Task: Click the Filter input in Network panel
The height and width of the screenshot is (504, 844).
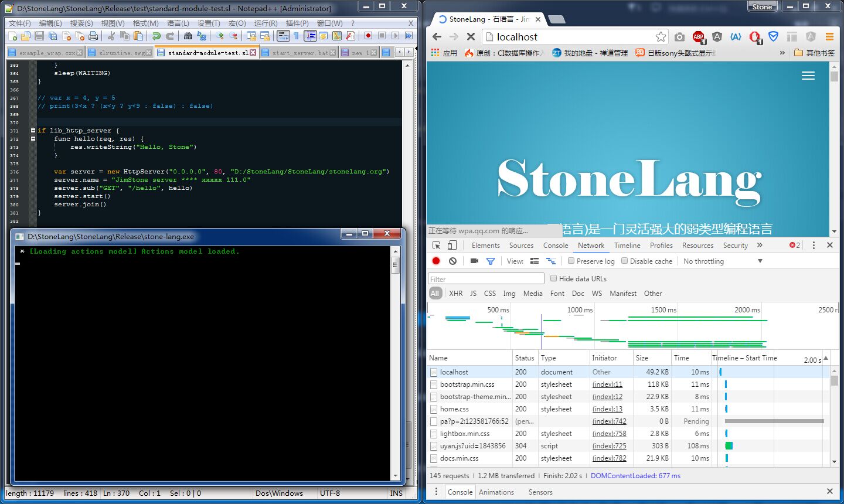Action: 486,279
